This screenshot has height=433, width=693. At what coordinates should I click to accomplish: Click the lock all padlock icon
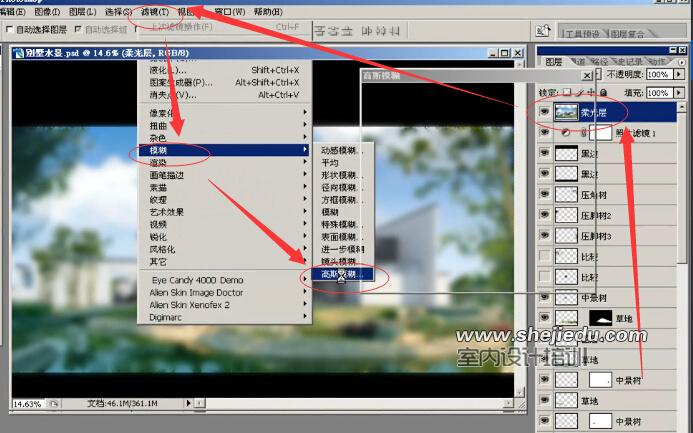pos(604,92)
